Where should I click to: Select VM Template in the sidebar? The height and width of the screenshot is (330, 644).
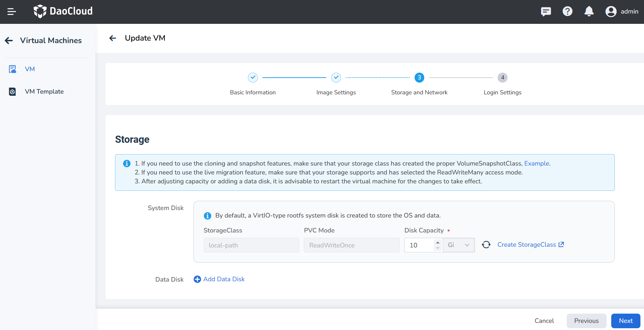point(44,91)
